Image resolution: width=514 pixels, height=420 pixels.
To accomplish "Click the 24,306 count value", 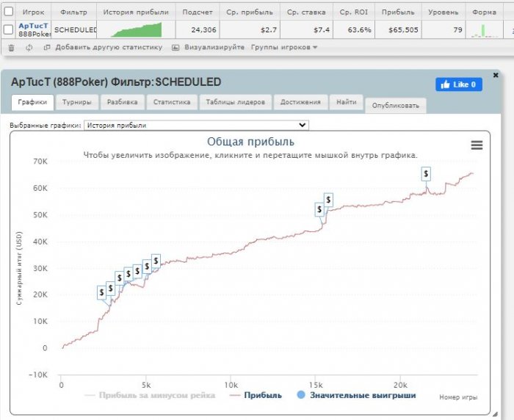I will click(x=203, y=30).
